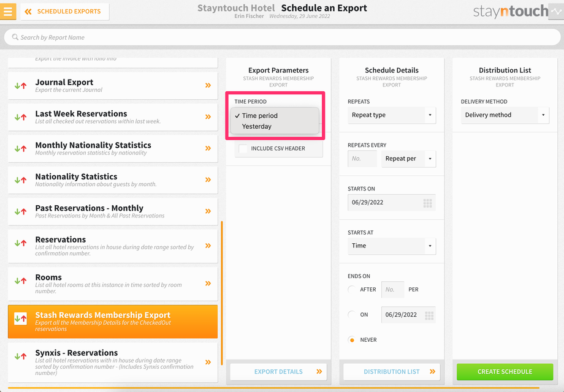This screenshot has height=392, width=564.
Task: Click the staynTouch logo
Action: [510, 12]
